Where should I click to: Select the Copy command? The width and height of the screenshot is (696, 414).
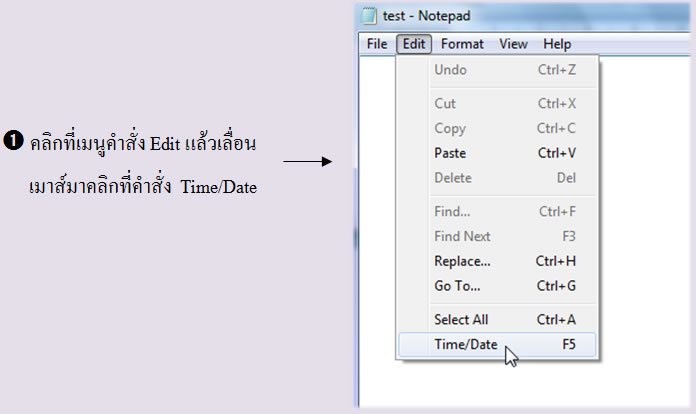pos(497,128)
